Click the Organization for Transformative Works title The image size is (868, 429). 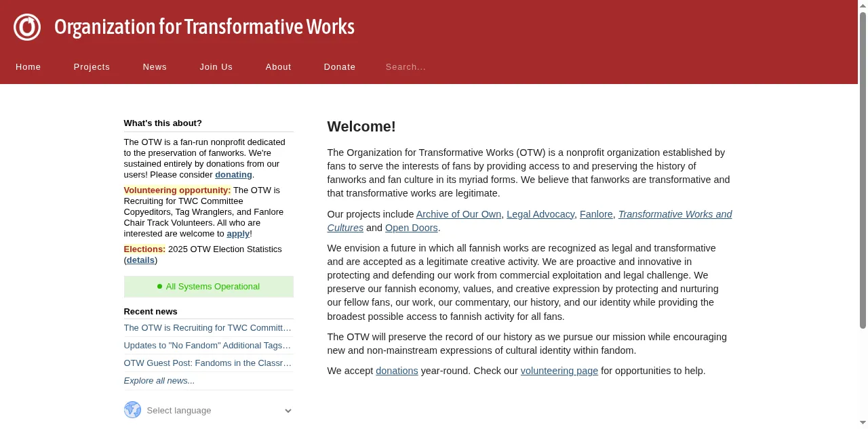(204, 27)
